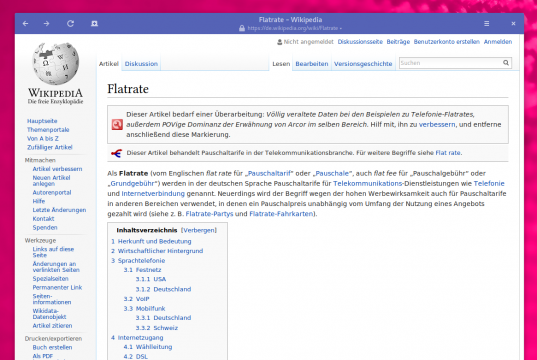Go back with the browser back arrow
This screenshot has width=537, height=360.
[25, 24]
